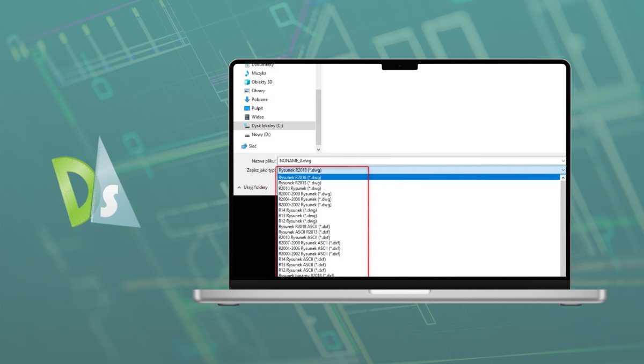Click the sidebar scroll-down arrow
This screenshot has height=364, width=644.
pos(318,150)
